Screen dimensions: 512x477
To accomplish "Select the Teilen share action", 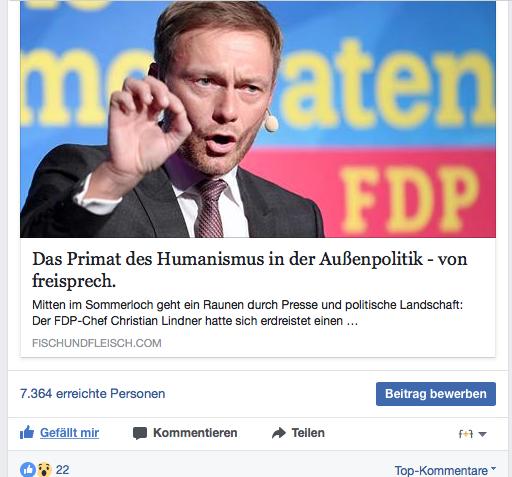I will click(308, 433).
